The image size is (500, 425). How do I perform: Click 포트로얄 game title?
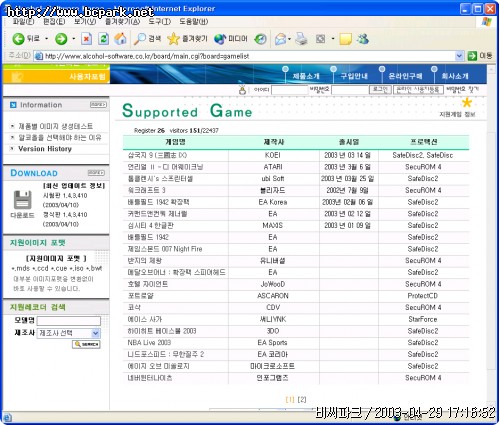pos(140,296)
